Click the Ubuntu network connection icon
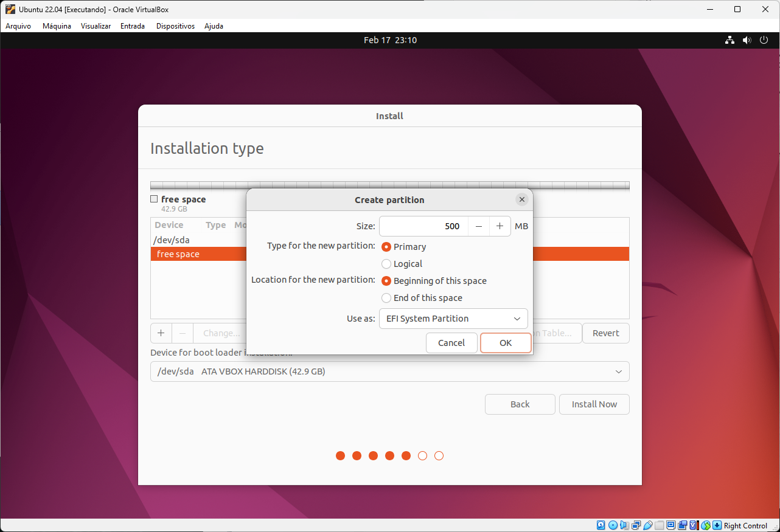Screen dimensions: 780x532 point(730,40)
